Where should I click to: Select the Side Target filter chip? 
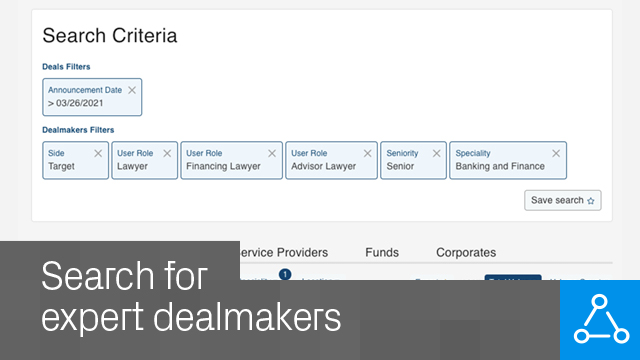point(76,160)
